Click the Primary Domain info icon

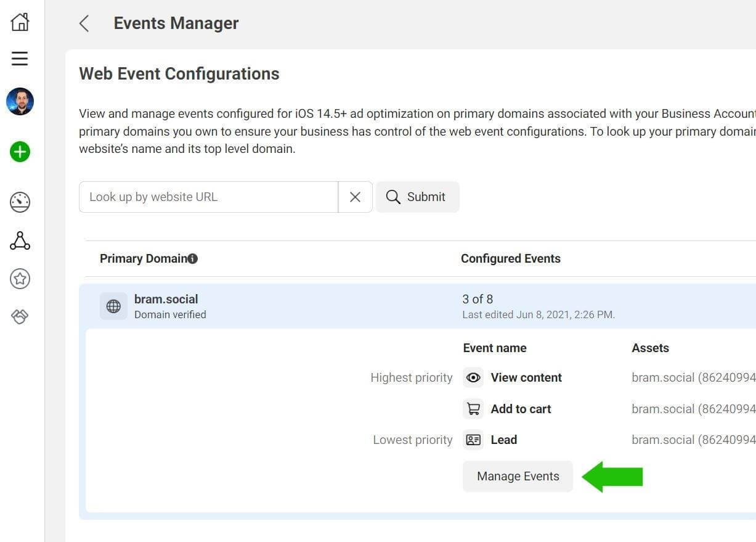[x=193, y=259]
